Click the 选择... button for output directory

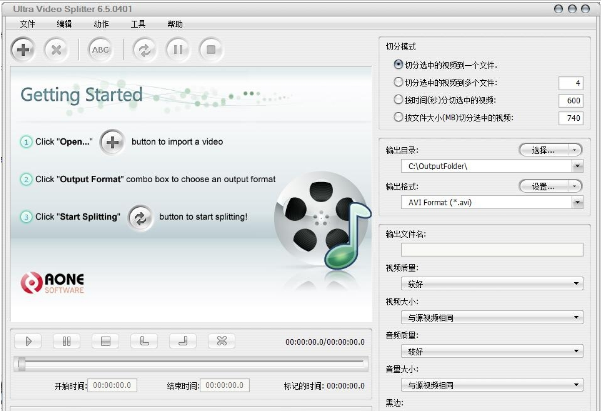pos(550,149)
